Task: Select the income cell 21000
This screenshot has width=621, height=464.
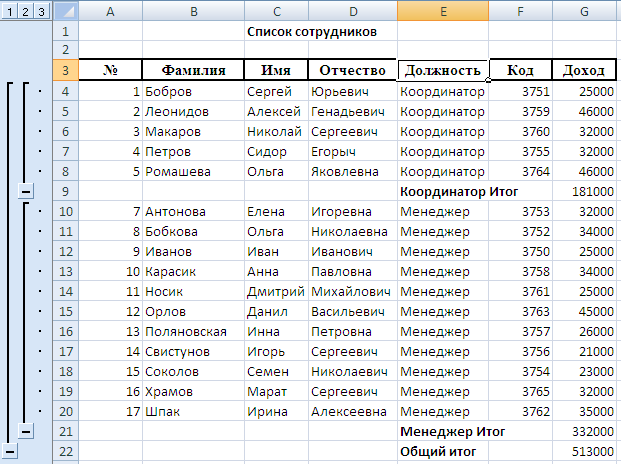Action: click(584, 352)
